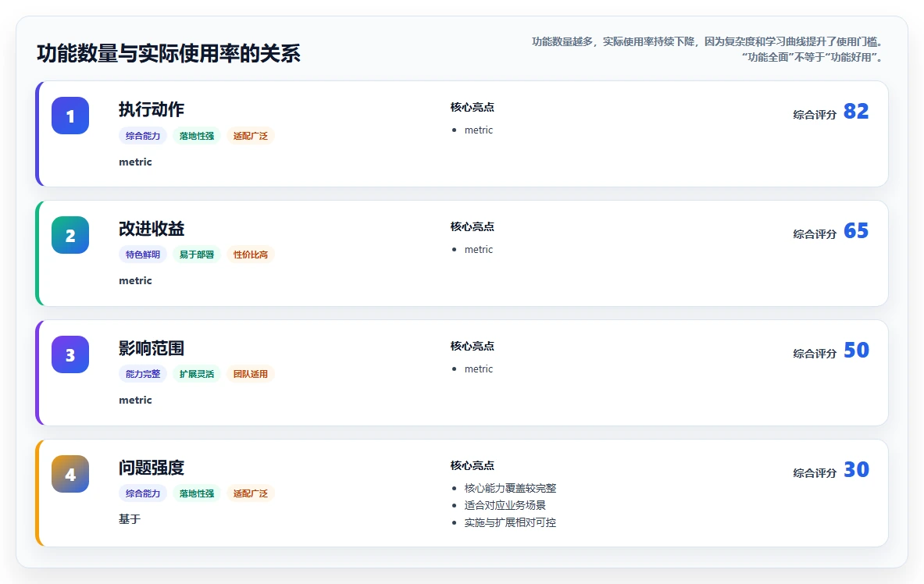Click 核心亮点 heading in 问题强度 card
This screenshot has width=924, height=584.
pos(472,465)
